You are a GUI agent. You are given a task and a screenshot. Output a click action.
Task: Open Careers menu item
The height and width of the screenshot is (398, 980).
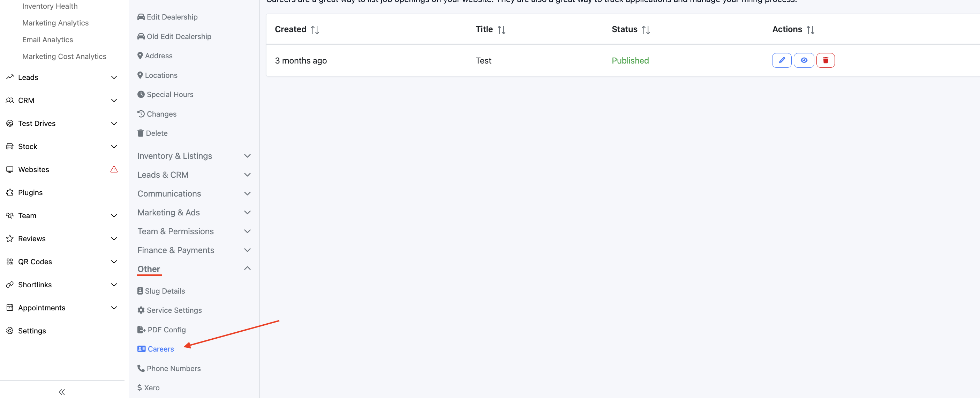(x=160, y=349)
